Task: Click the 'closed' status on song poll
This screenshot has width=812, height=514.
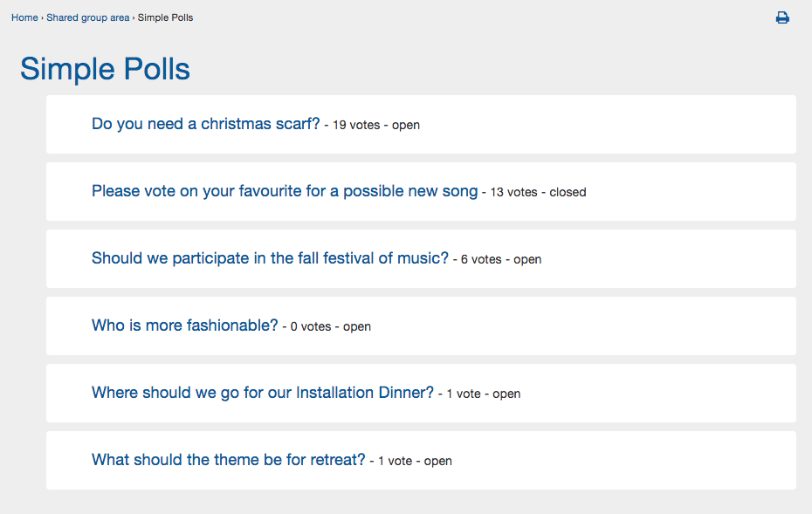Action: pos(568,192)
